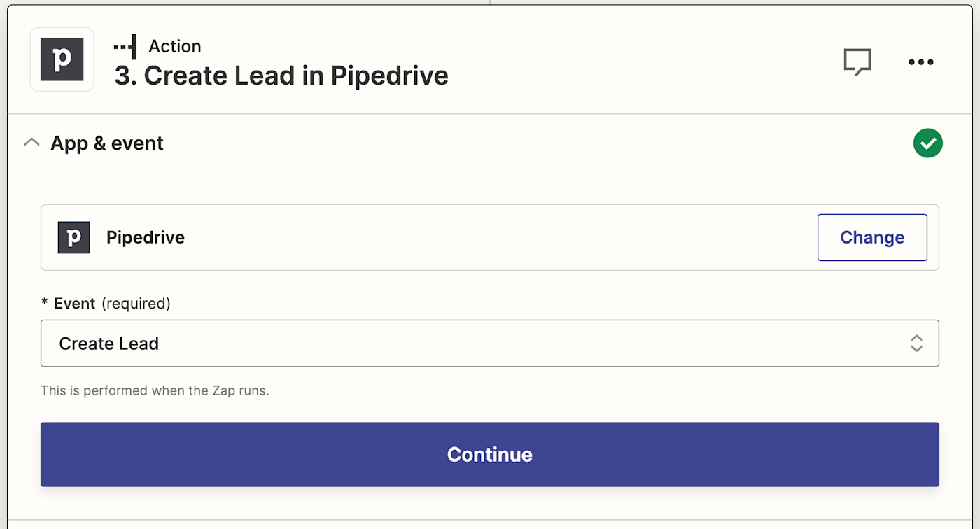The width and height of the screenshot is (980, 529).
Task: Select the Create Lead event field
Action: [489, 344]
